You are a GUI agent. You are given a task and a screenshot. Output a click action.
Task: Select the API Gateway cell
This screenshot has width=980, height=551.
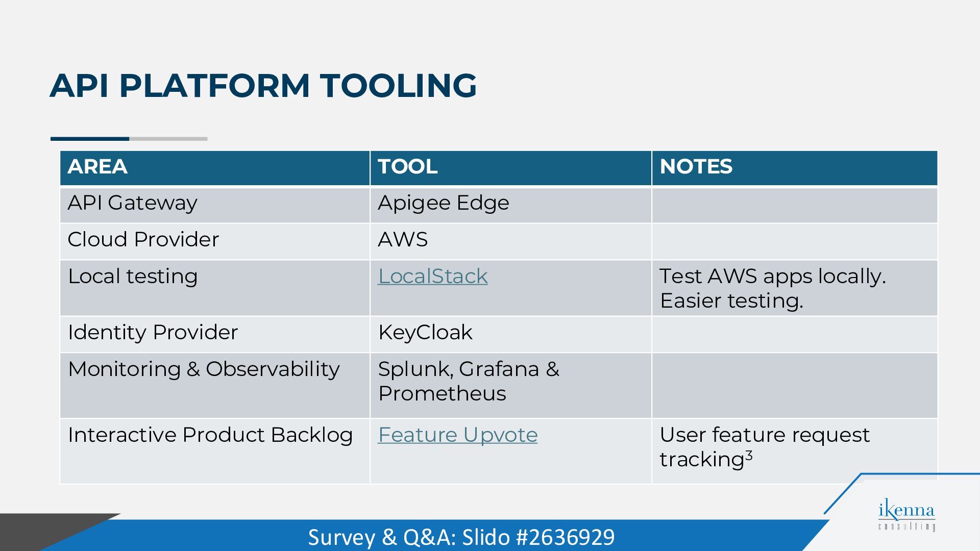pos(215,205)
